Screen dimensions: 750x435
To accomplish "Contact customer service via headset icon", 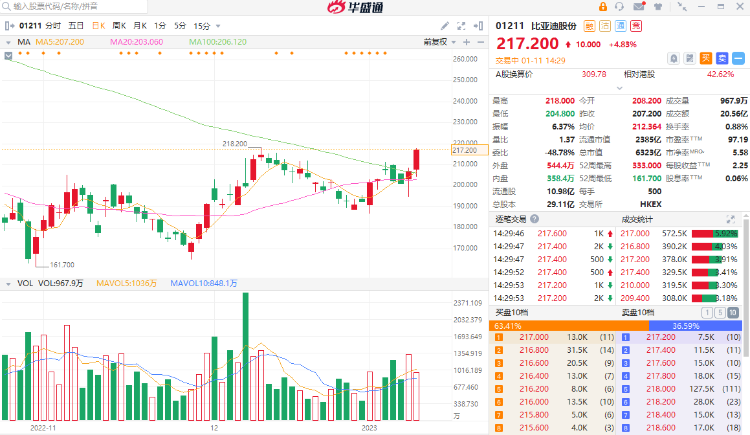I will coord(619,6).
